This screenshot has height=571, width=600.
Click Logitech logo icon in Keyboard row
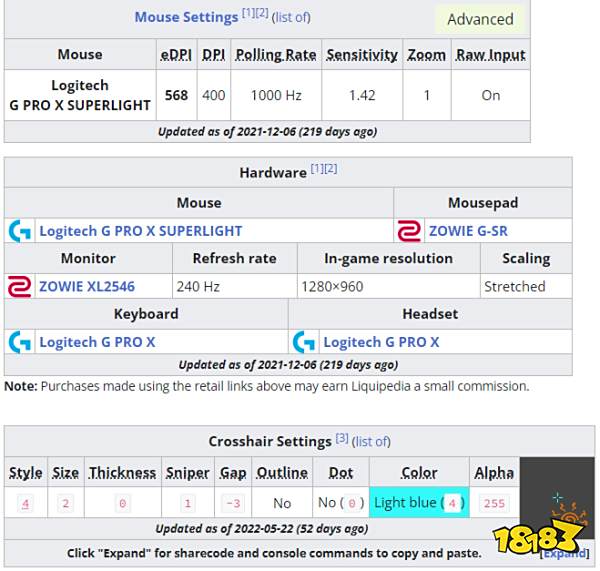pos(19,342)
